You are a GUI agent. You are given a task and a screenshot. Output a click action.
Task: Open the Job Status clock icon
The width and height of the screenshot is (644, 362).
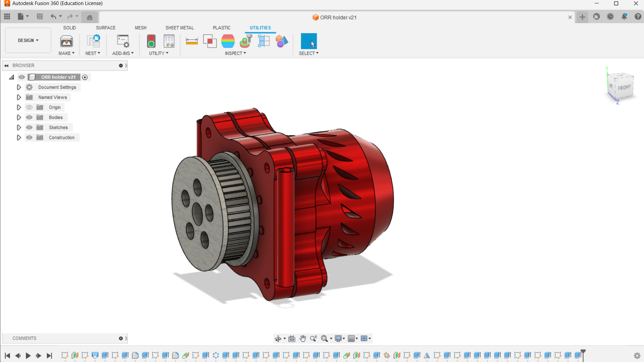coord(610,16)
